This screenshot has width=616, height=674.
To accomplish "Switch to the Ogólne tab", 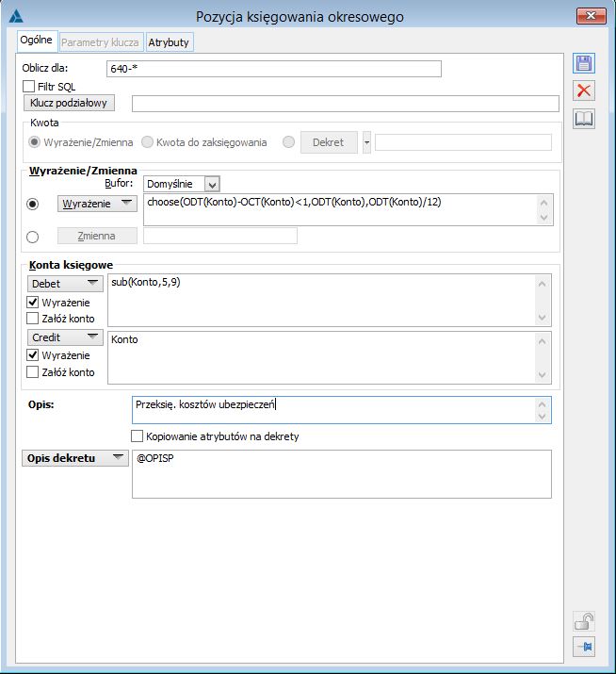I will [37, 41].
